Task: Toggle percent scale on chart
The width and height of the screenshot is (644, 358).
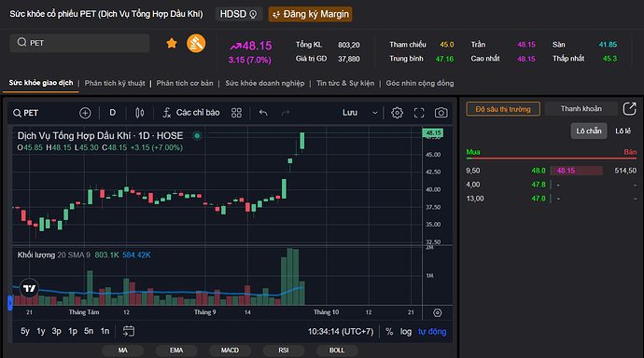Action: click(x=389, y=332)
